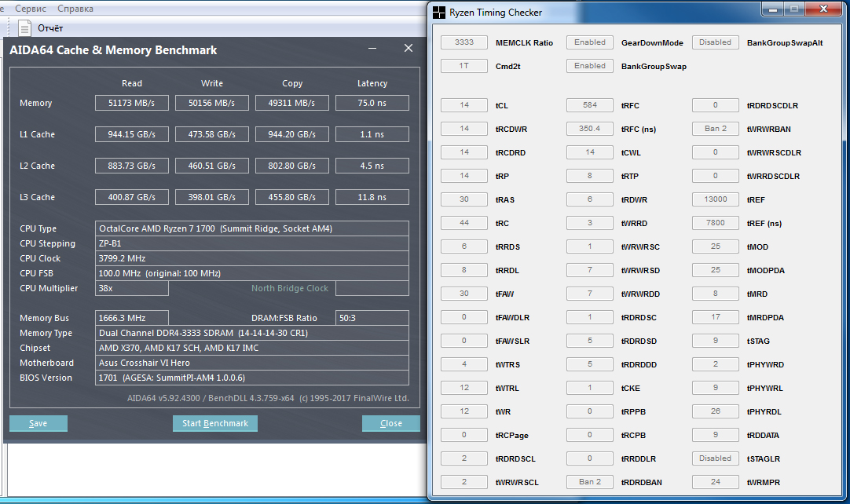Click the Отчёт toolbar label
Viewport: 850px width, 504px height.
[50, 28]
